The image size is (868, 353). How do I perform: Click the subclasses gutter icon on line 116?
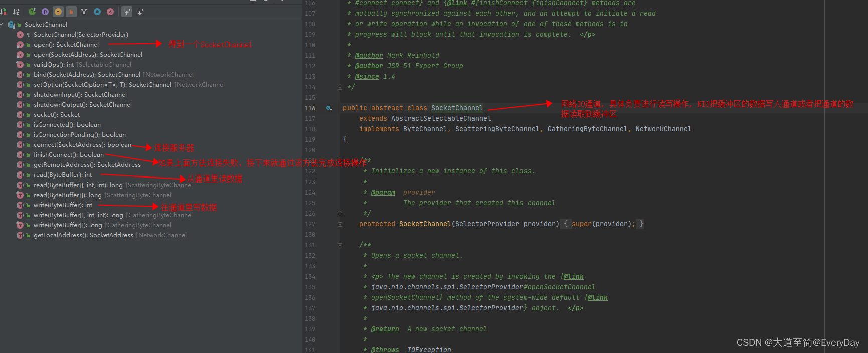click(329, 108)
